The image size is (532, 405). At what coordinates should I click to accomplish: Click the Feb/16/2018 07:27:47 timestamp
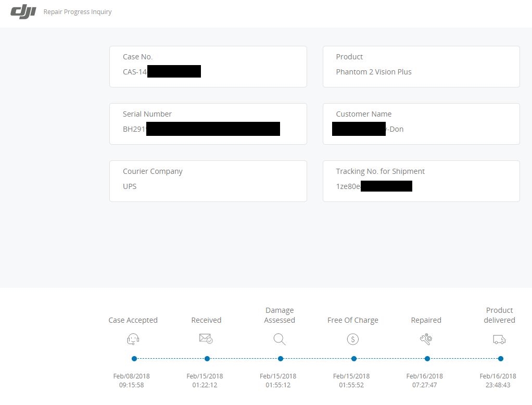pyautogui.click(x=425, y=381)
